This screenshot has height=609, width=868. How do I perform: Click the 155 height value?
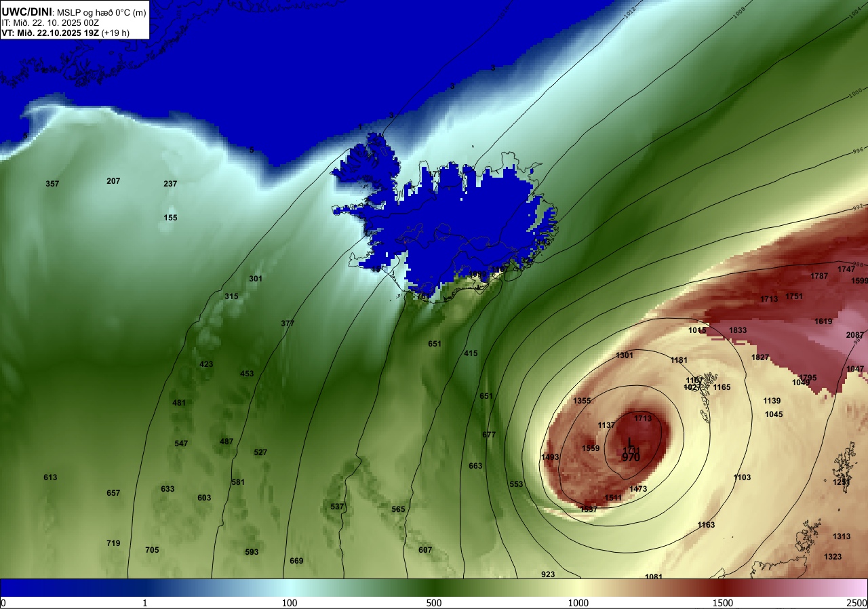(x=170, y=218)
